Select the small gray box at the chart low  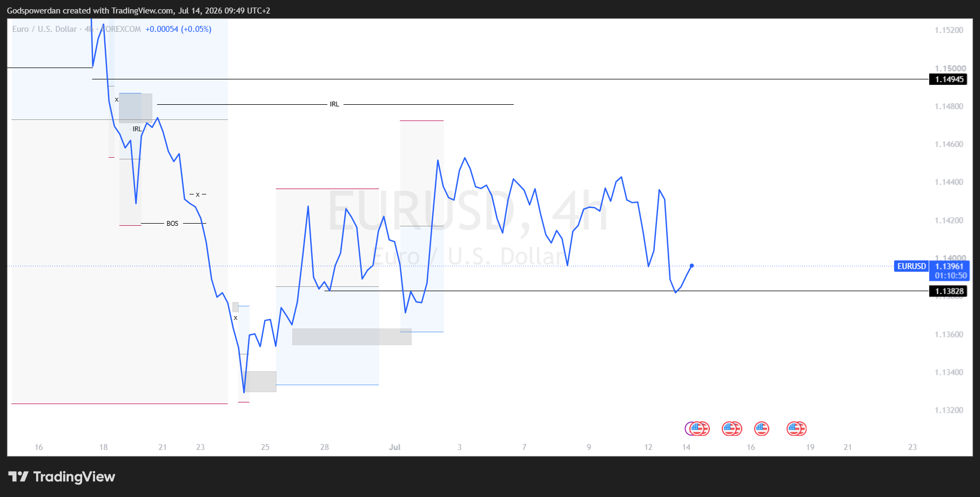(260, 381)
